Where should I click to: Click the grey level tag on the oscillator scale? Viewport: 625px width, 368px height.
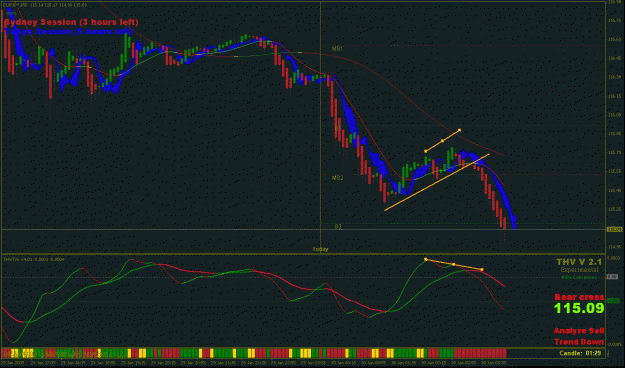tap(613, 276)
